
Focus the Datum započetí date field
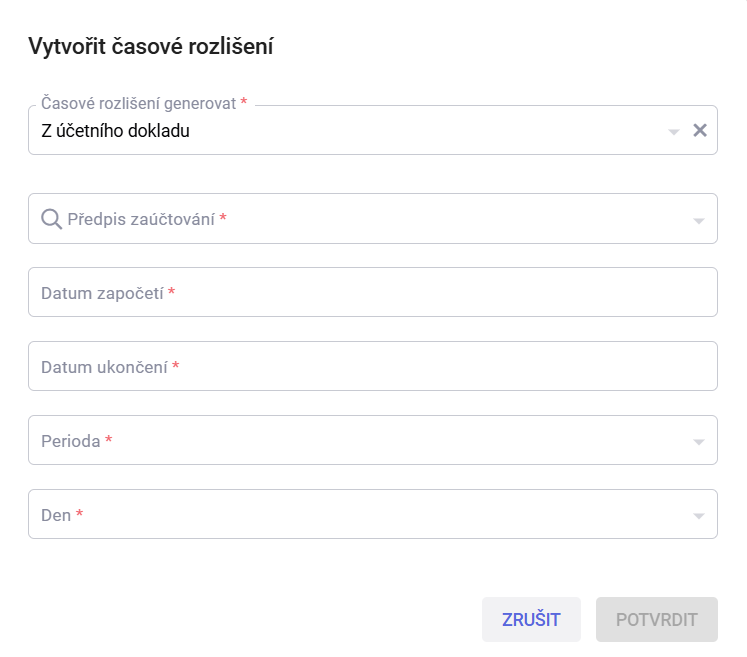click(373, 292)
